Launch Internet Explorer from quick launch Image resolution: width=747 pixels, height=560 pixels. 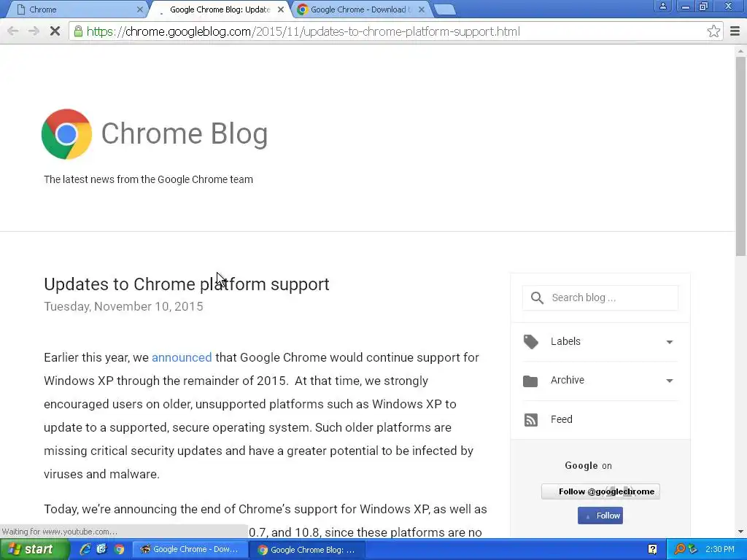click(x=85, y=549)
